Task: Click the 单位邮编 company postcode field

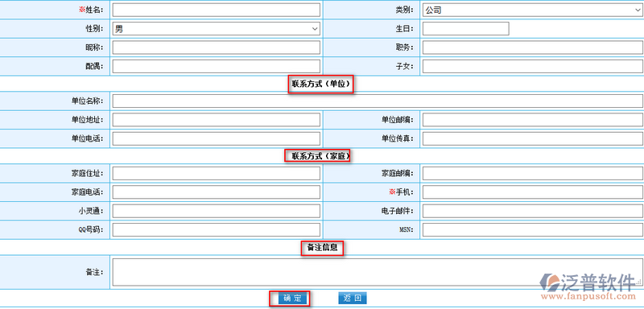Action: coord(533,119)
